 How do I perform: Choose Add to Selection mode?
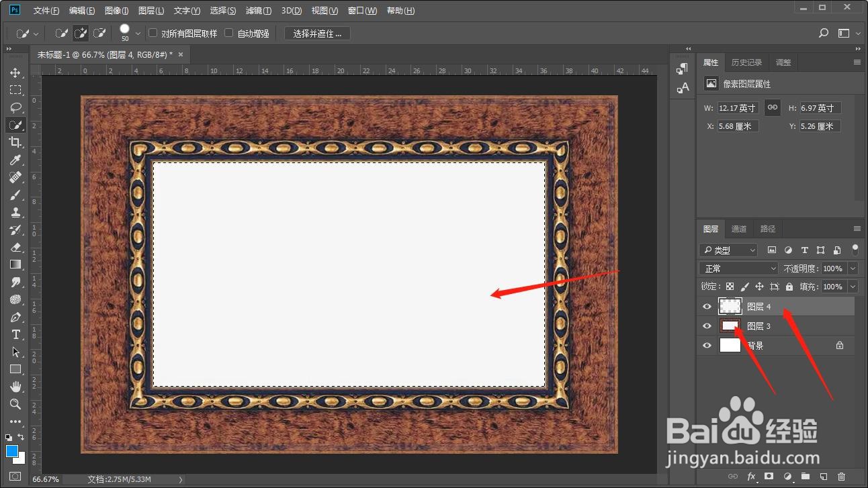tap(81, 33)
